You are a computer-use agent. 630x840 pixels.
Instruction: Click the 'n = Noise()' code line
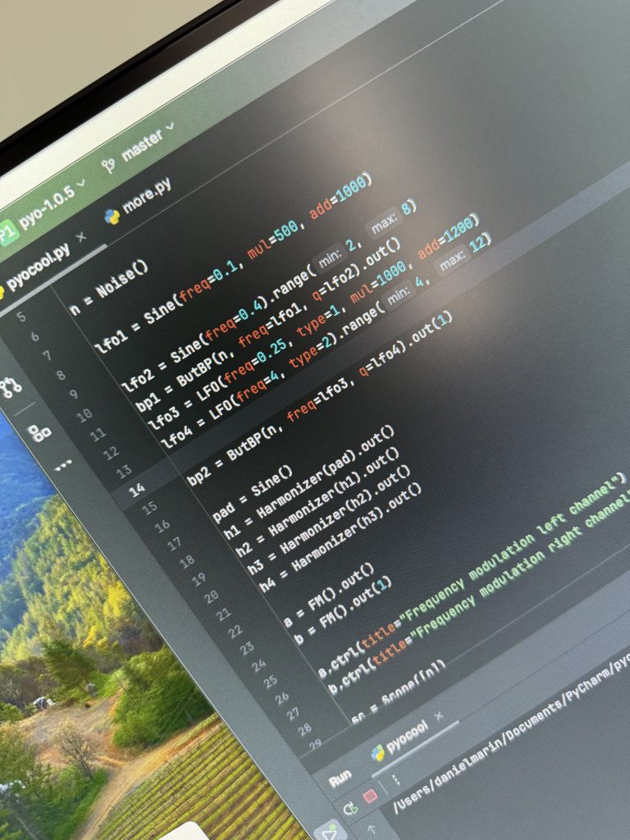[x=109, y=287]
